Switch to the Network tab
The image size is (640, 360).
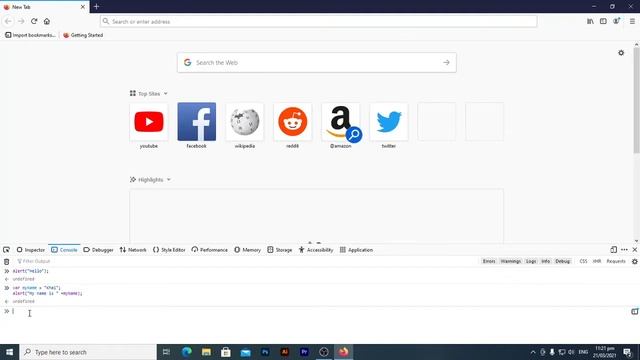click(133, 250)
